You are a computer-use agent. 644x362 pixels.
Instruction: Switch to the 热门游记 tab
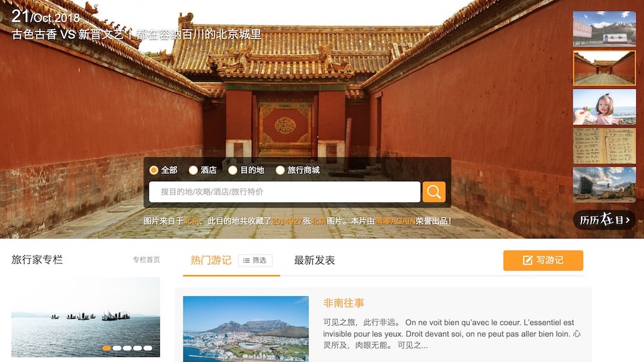[x=211, y=260]
